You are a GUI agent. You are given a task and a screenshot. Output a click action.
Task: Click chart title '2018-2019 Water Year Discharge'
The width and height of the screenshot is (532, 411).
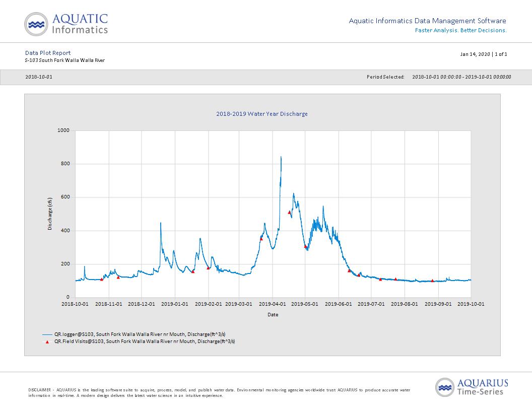262,114
